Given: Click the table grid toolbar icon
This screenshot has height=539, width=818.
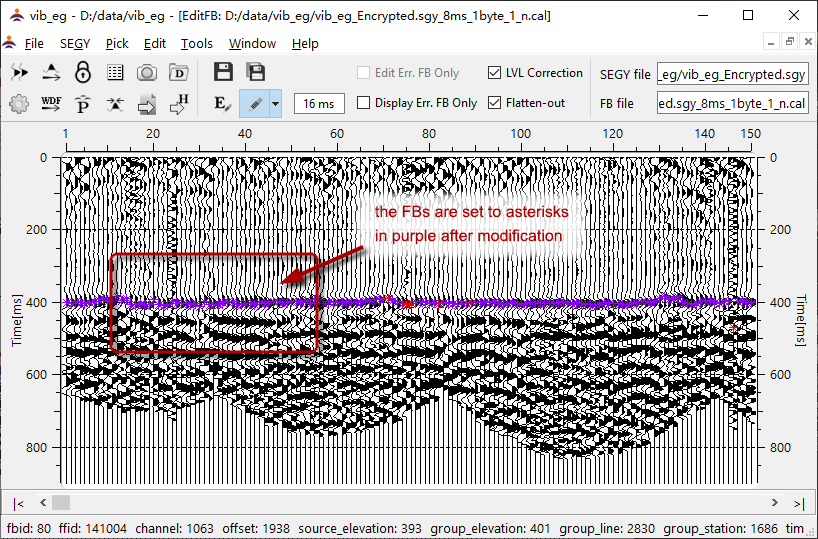Looking at the screenshot, I should [x=115, y=73].
